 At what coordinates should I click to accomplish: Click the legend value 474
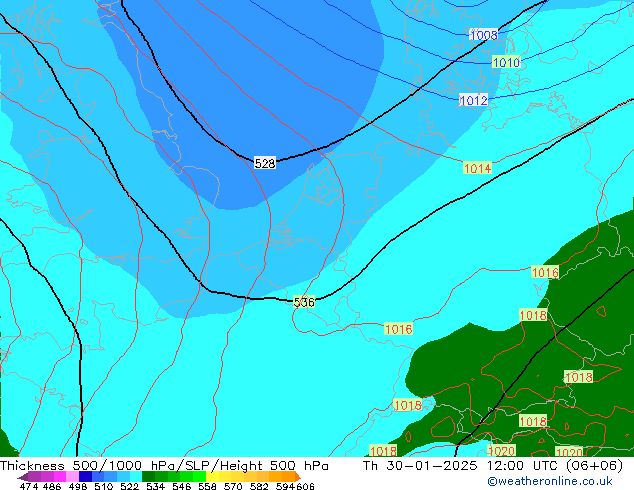point(29,486)
